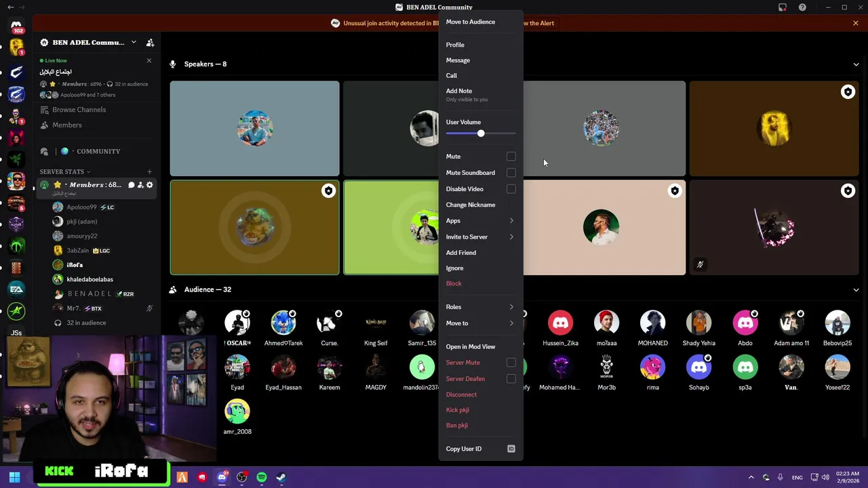The image size is (868, 488).
Task: Toggle the Mute checkbox in the context menu
Action: click(511, 157)
